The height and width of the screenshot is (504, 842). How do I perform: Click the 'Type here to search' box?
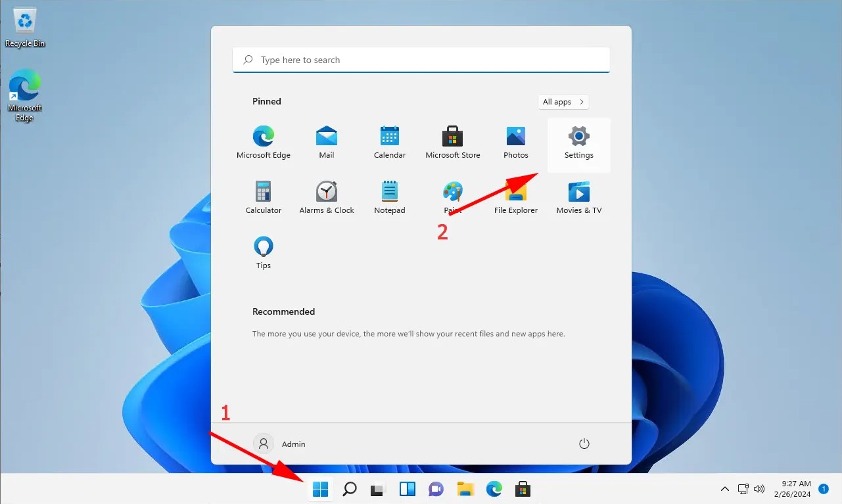click(x=421, y=60)
